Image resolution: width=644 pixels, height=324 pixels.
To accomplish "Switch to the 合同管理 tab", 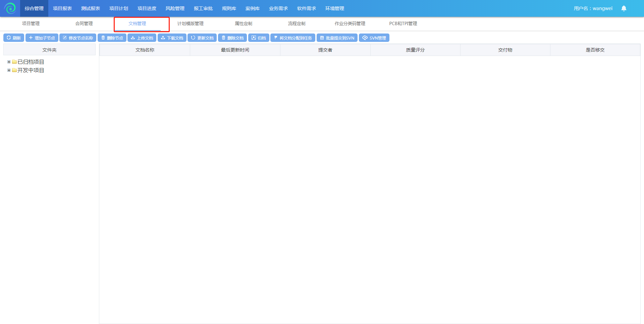I will pos(84,23).
